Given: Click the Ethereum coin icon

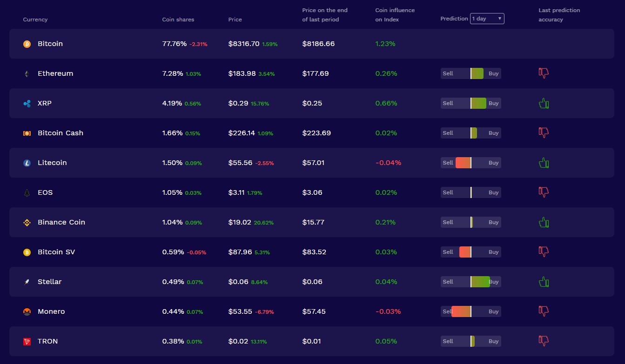Looking at the screenshot, I should pyautogui.click(x=27, y=73).
